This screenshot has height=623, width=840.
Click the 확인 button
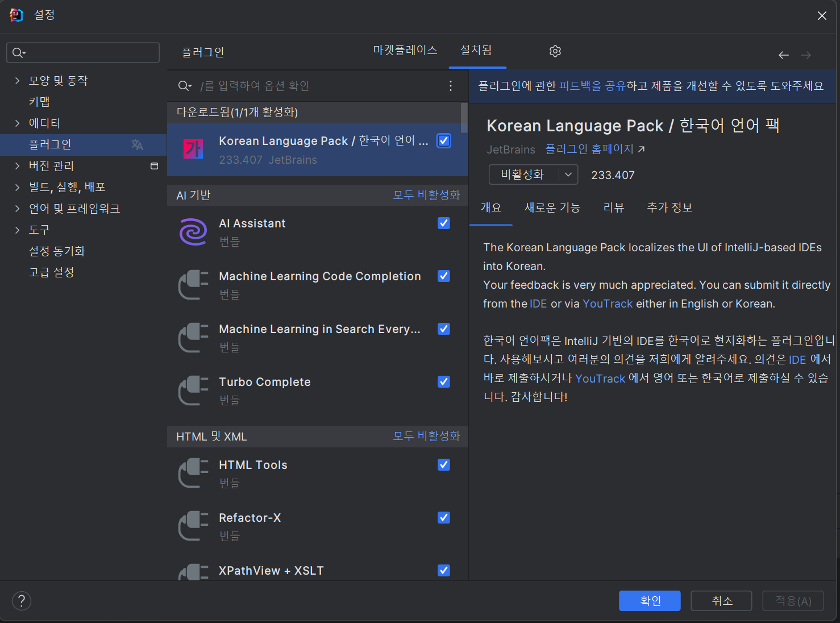point(650,601)
